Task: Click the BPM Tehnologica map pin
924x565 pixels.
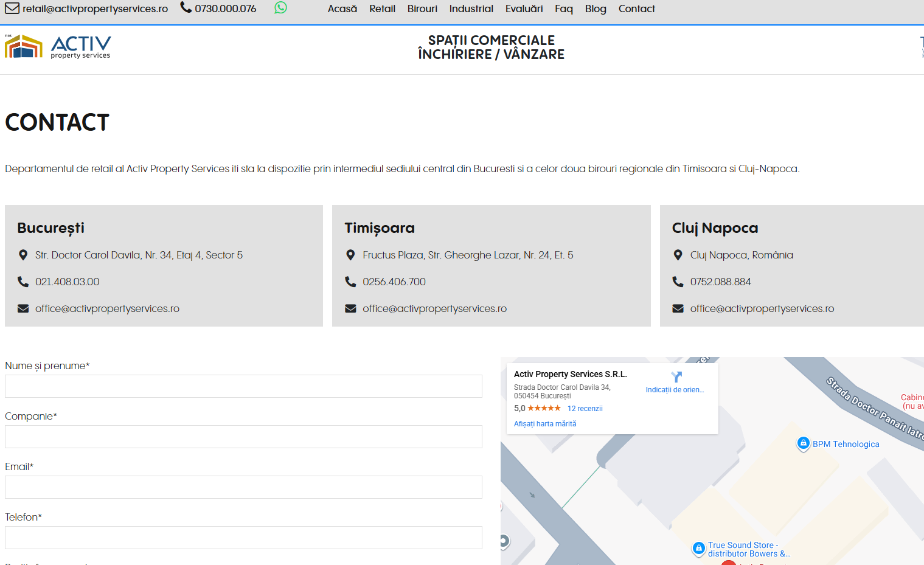Action: point(803,443)
